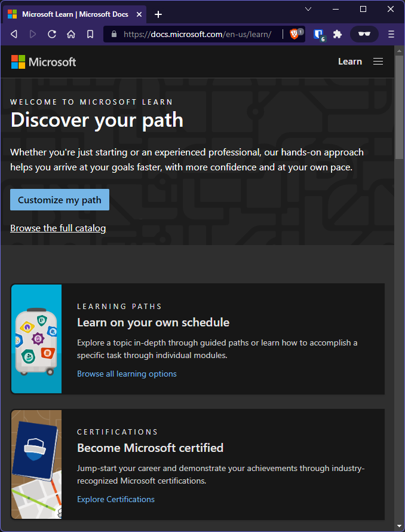Reload the current page
This screenshot has width=405, height=532.
pos(52,34)
